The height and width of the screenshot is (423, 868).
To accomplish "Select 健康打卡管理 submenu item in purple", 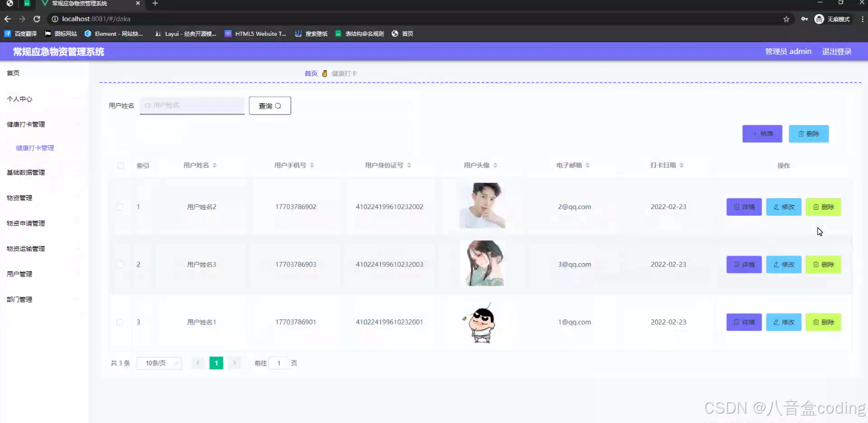I will pos(35,148).
